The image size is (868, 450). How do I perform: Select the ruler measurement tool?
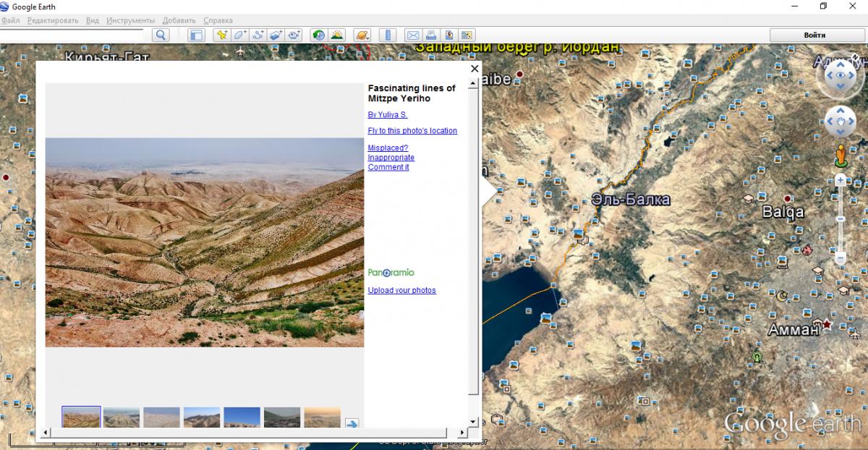point(388,35)
